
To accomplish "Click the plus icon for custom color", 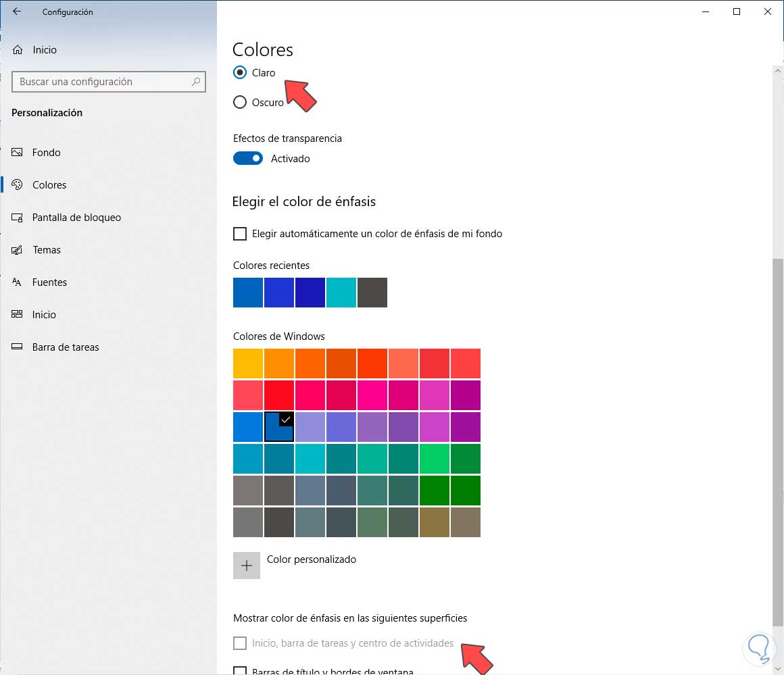I will click(x=247, y=566).
